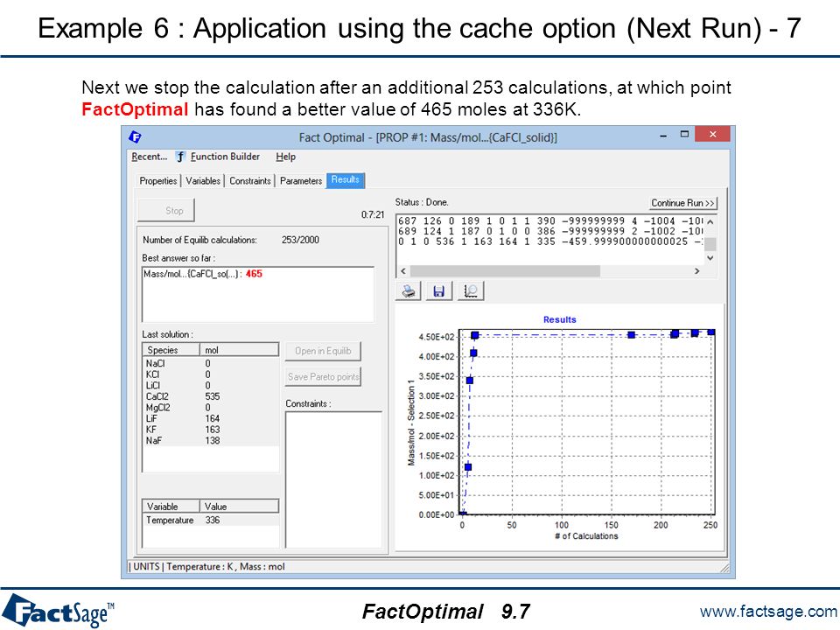
Task: Click log line starting with 687 126
Action: 550,220
